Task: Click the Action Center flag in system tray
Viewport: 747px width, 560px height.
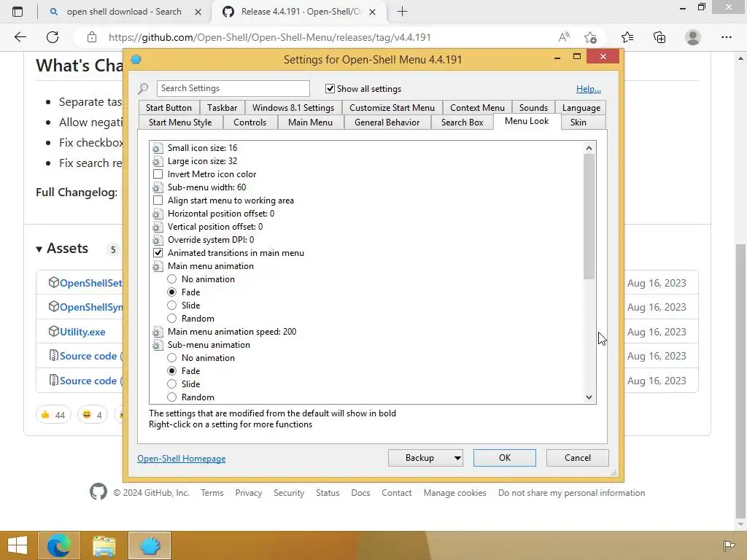Action: (729, 545)
